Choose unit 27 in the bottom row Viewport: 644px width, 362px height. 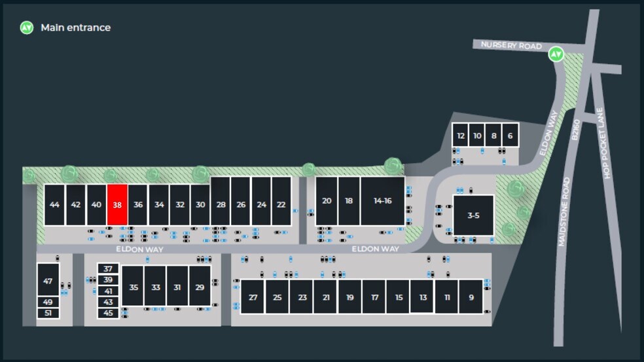253,297
